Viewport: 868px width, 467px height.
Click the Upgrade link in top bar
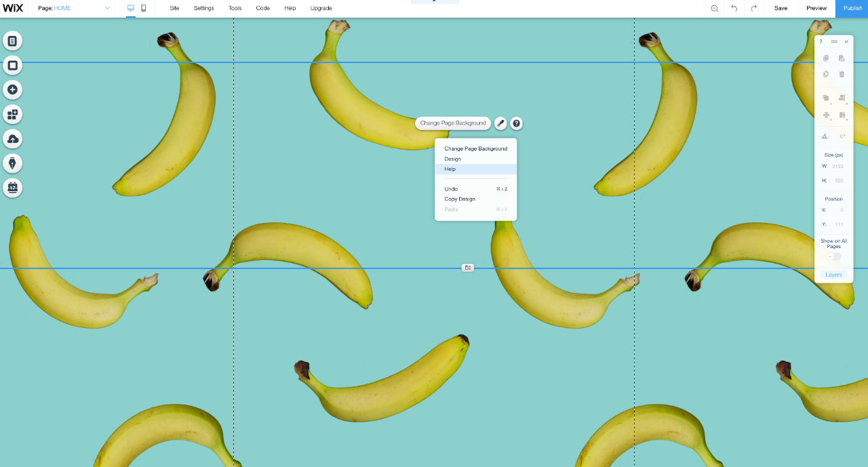click(321, 8)
